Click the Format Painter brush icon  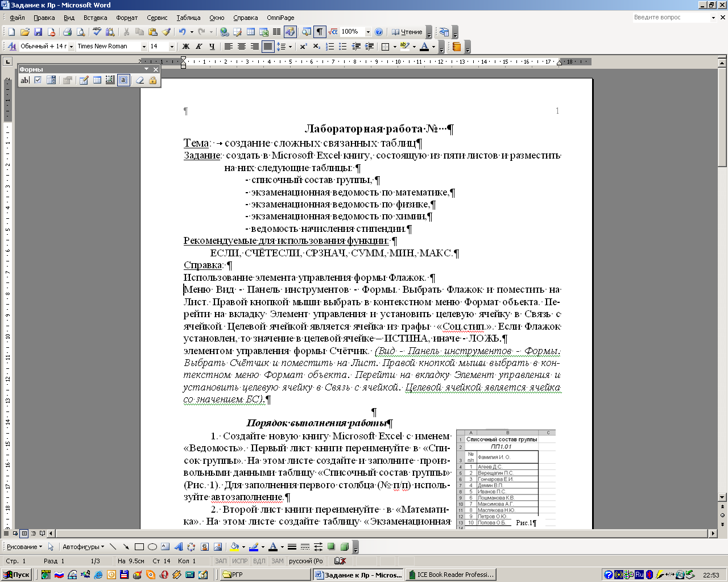[166, 32]
